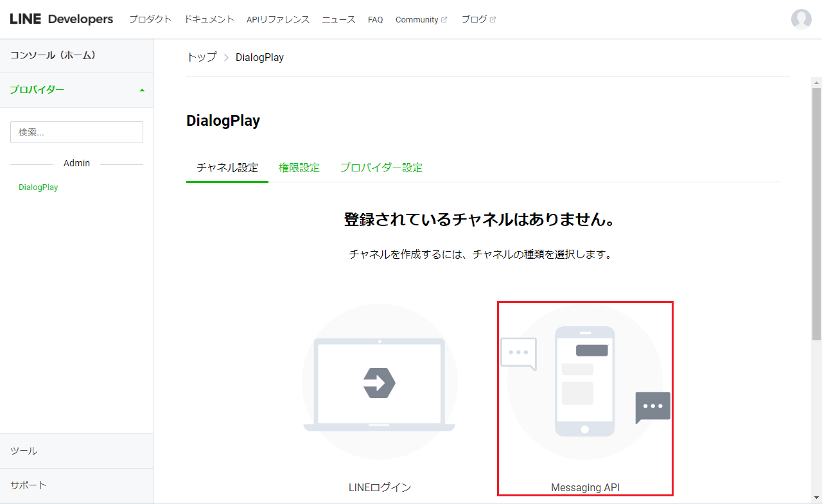The height and width of the screenshot is (504, 822).
Task: Open the FAQ page
Action: (x=375, y=19)
